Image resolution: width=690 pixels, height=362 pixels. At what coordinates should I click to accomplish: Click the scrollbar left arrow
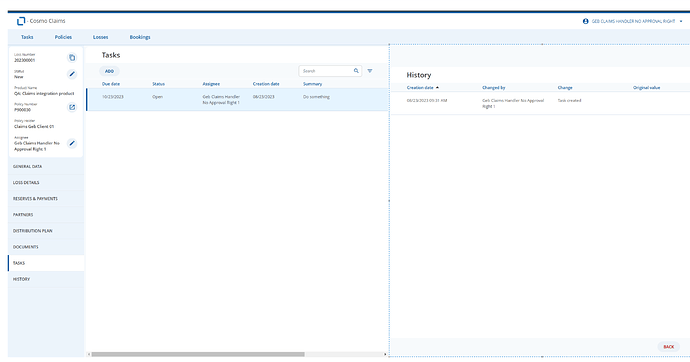click(89, 354)
